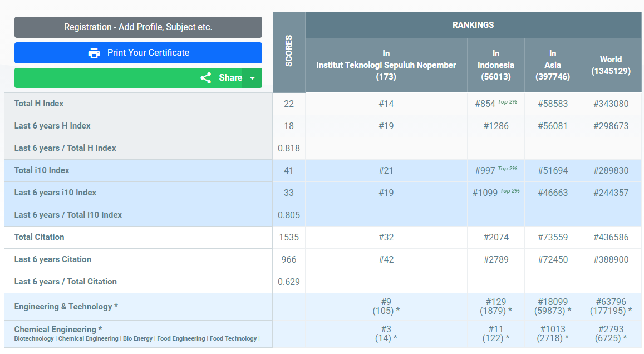Screen dimensions: 644x354
Task: Click the World (1345129) column header
Action: click(611, 65)
